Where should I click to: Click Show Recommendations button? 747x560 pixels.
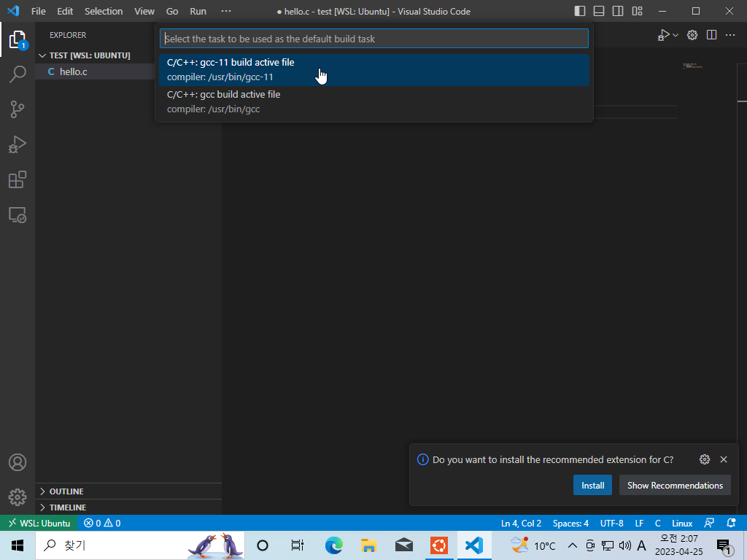click(x=675, y=485)
